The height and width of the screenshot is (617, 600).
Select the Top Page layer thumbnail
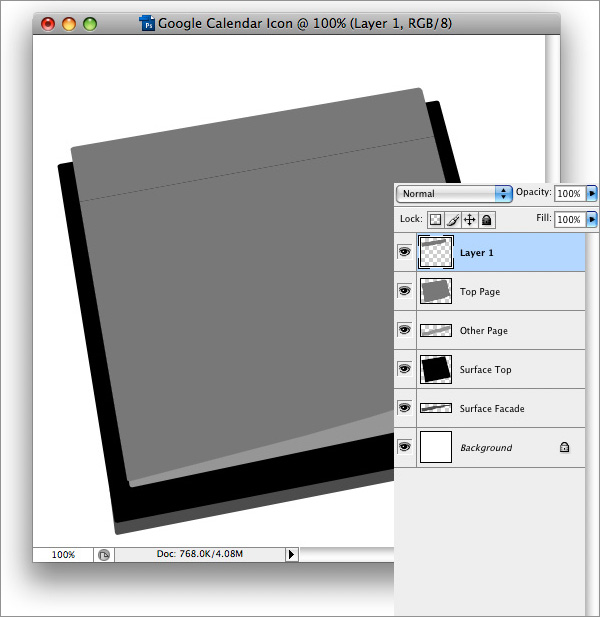click(x=436, y=291)
